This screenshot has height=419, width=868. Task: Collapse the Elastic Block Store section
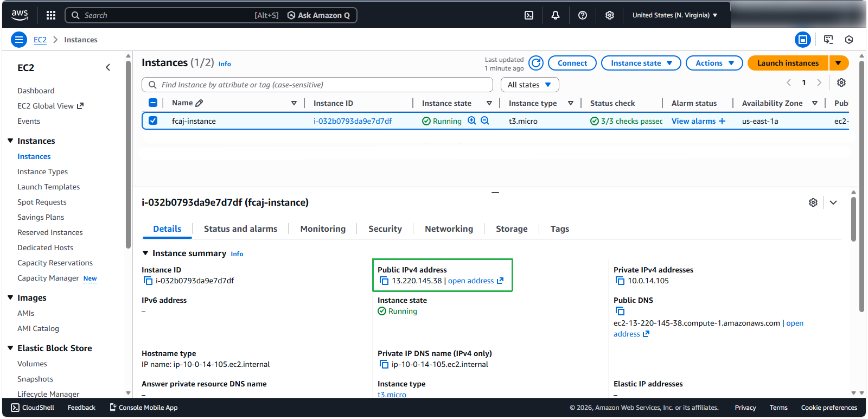click(10, 348)
